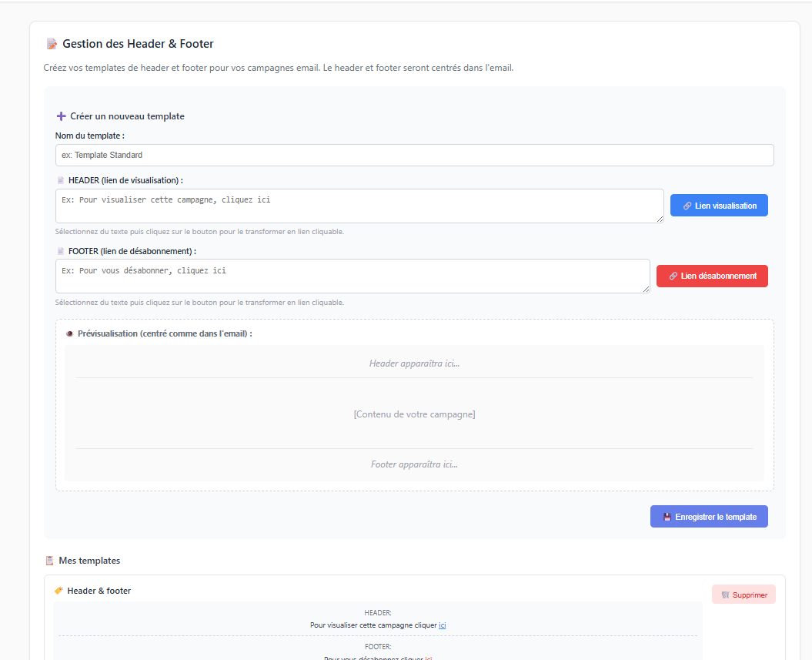Delete the template using Supprimer

point(743,595)
